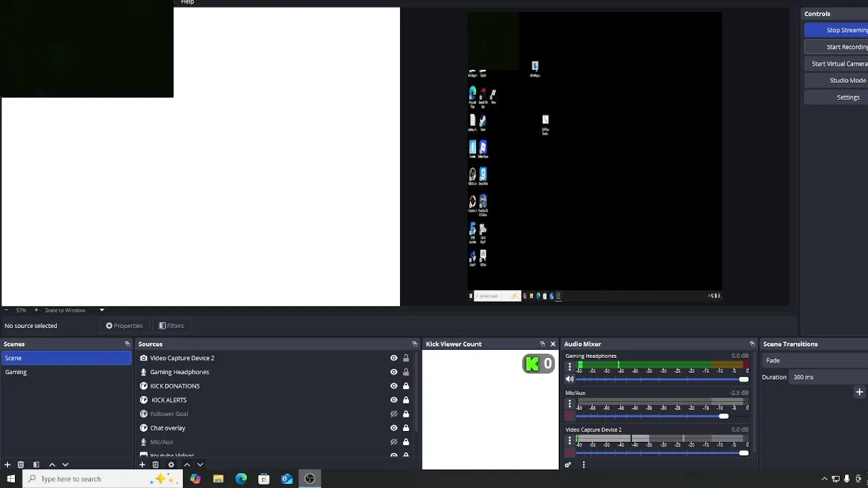Hide Chat overlay source
The image size is (868, 488).
[x=393, y=428]
